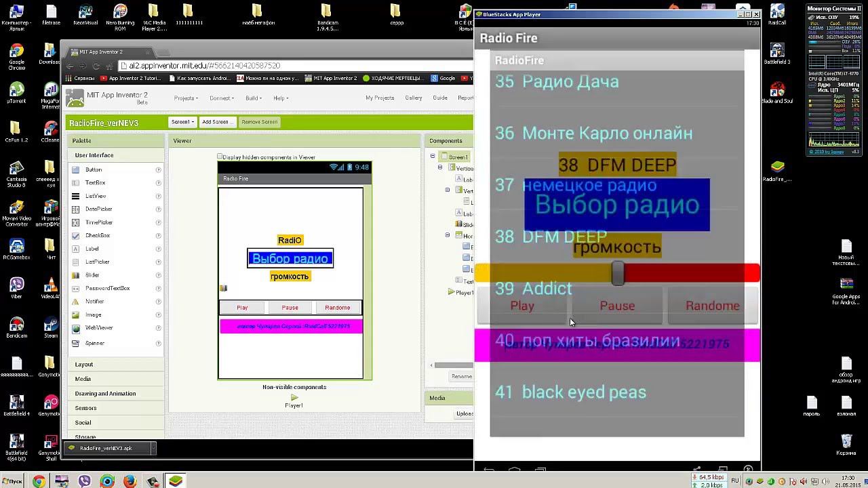
Task: Select the CheckBox palette component
Action: [x=97, y=236]
